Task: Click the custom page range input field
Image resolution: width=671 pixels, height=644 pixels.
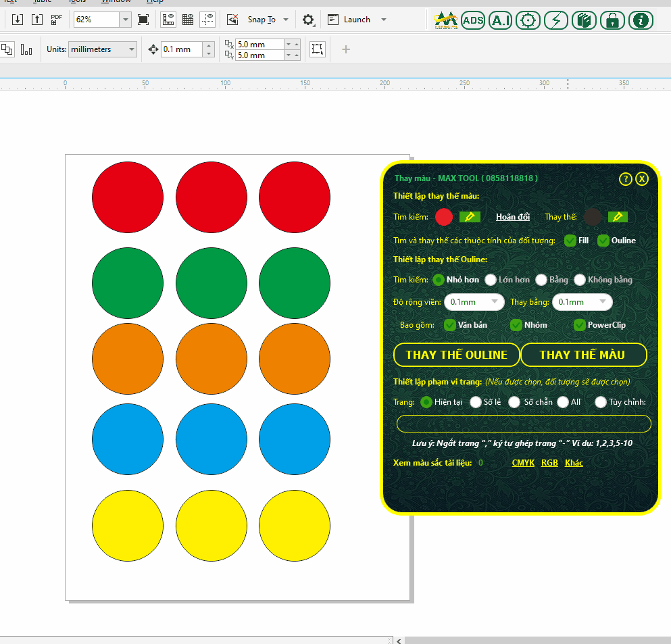Action: click(524, 424)
